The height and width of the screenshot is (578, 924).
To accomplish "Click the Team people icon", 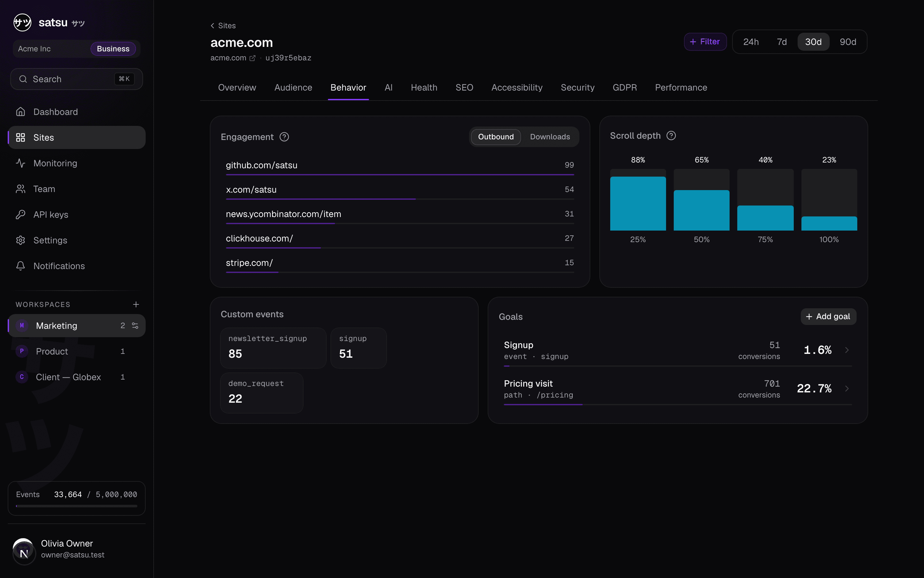I will (x=21, y=189).
